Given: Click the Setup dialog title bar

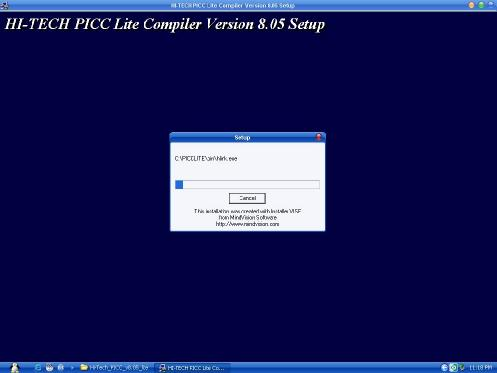Looking at the screenshot, I should (247, 137).
